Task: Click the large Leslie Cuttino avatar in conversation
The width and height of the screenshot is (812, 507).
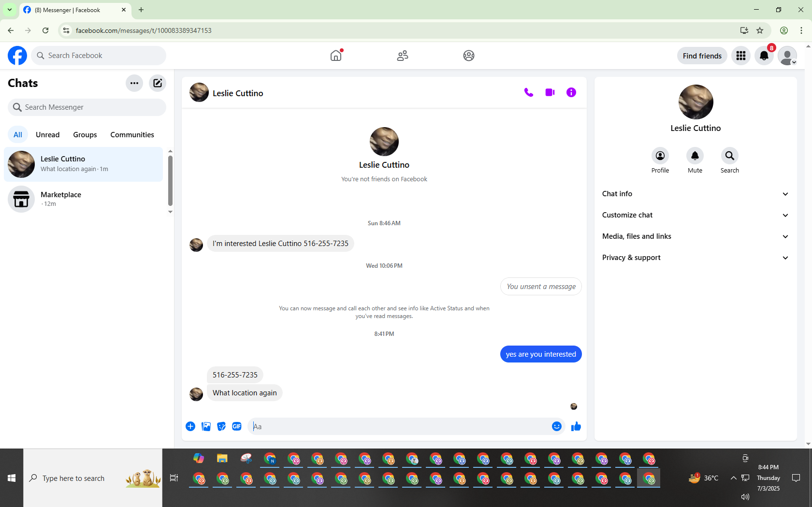Action: click(x=384, y=142)
